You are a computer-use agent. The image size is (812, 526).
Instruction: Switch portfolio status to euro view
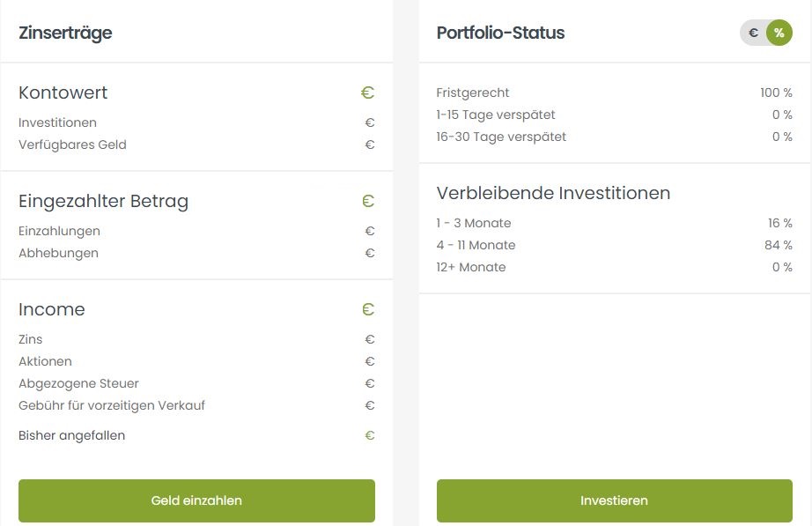point(753,33)
